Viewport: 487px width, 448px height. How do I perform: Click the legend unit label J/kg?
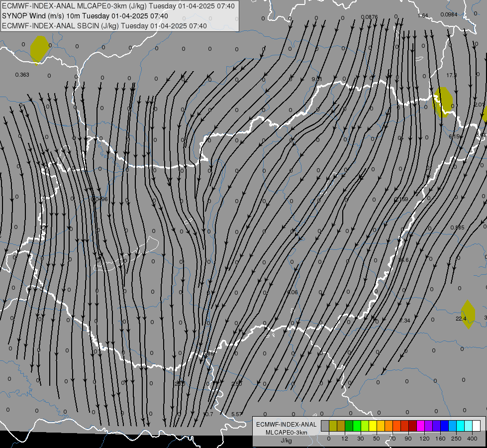pos(286,441)
